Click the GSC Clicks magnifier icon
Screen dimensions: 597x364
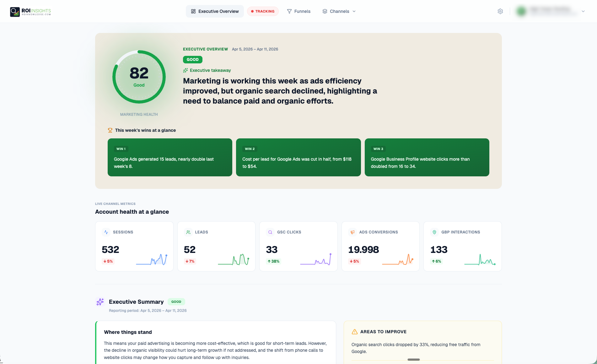[270, 232]
